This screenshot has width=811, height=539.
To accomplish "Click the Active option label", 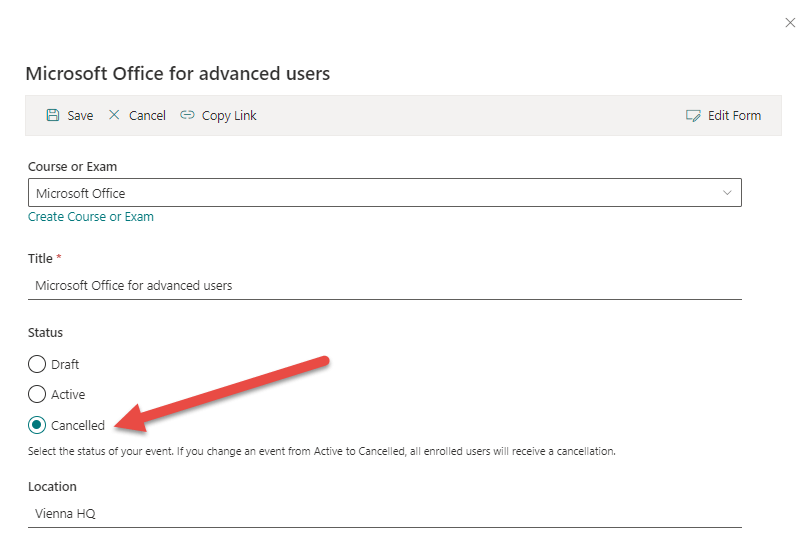I will (x=68, y=395).
